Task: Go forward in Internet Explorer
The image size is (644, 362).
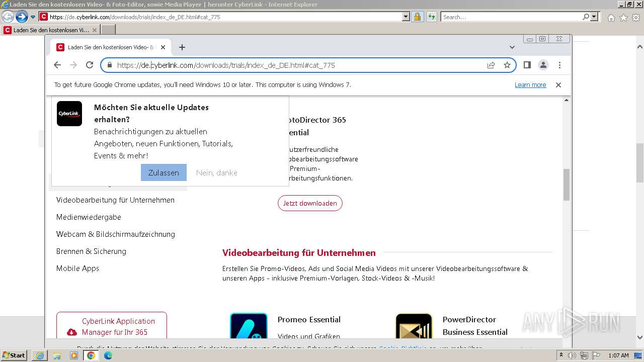Action: pyautogui.click(x=22, y=17)
